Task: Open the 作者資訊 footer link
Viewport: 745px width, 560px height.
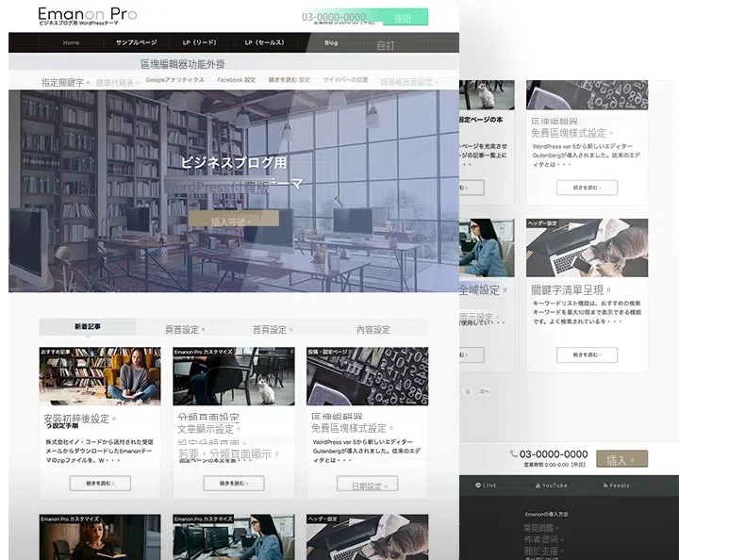Action: click(544, 539)
